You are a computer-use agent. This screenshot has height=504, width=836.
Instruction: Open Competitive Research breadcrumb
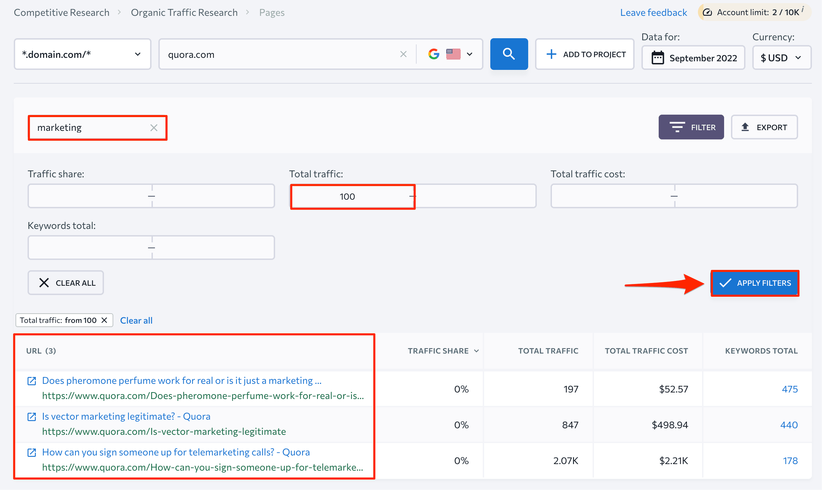tap(62, 12)
